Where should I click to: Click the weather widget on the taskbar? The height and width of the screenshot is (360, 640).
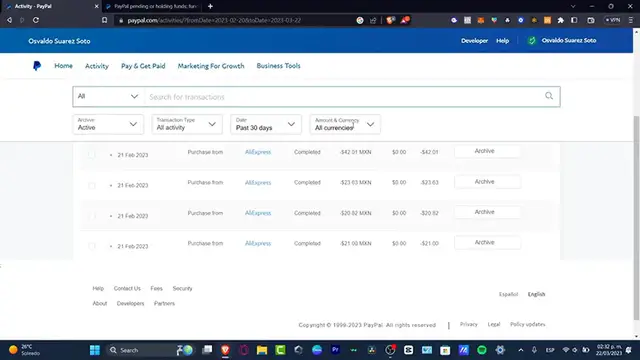coord(25,350)
